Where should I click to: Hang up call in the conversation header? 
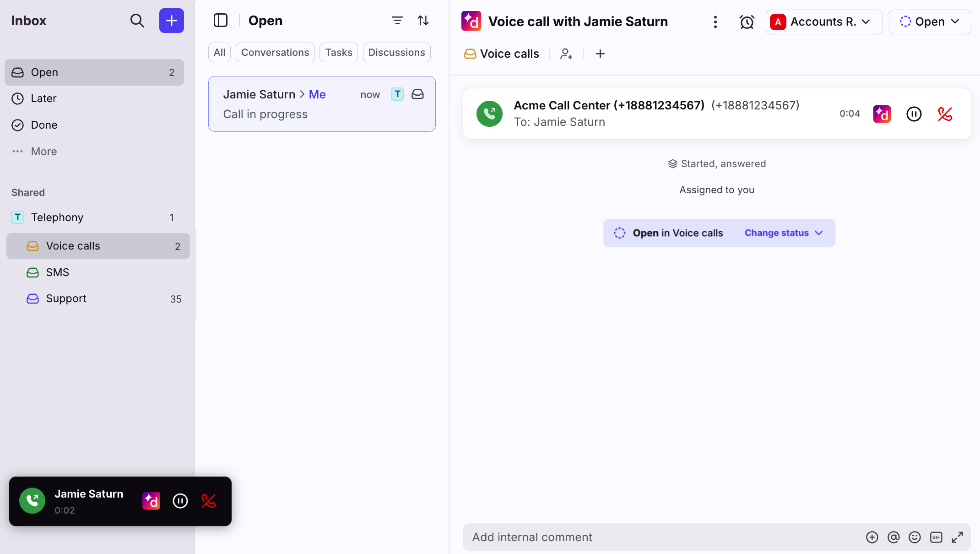tap(945, 114)
